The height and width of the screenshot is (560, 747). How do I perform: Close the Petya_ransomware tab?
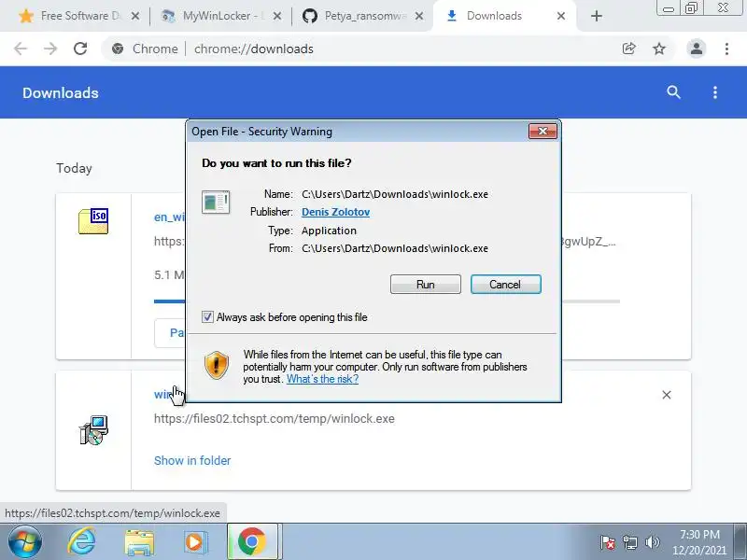tap(419, 16)
